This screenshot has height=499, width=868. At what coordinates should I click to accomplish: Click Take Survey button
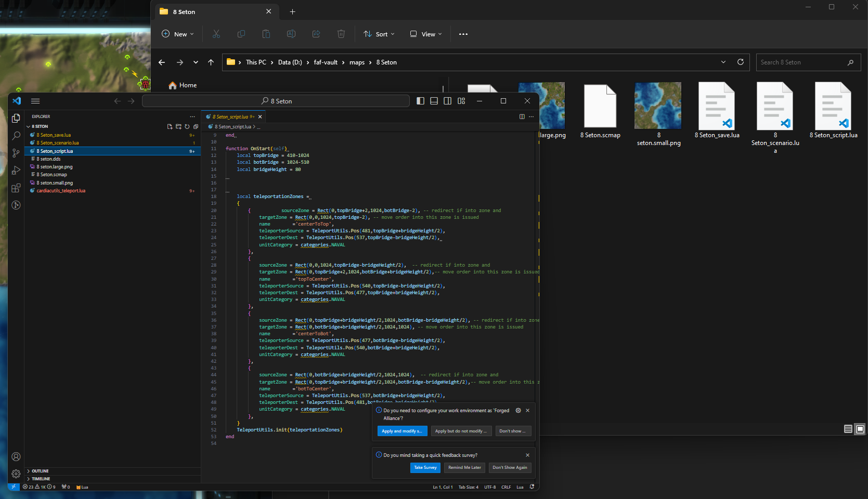point(425,468)
